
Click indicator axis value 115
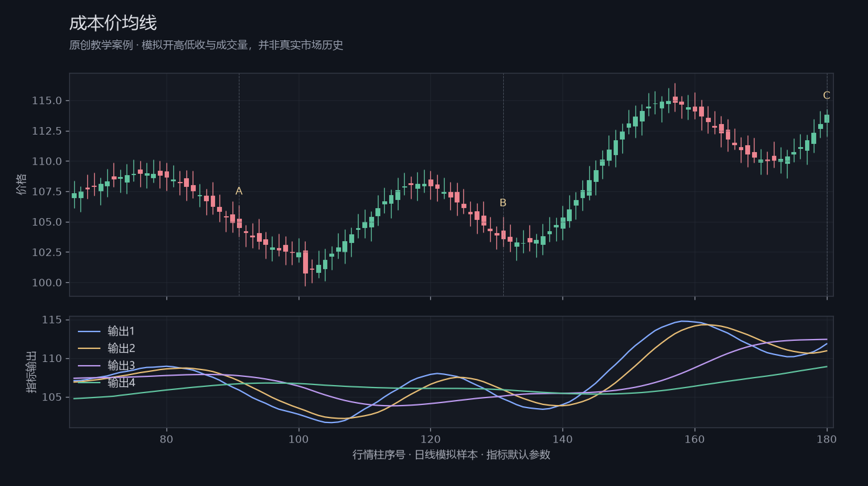pyautogui.click(x=53, y=320)
